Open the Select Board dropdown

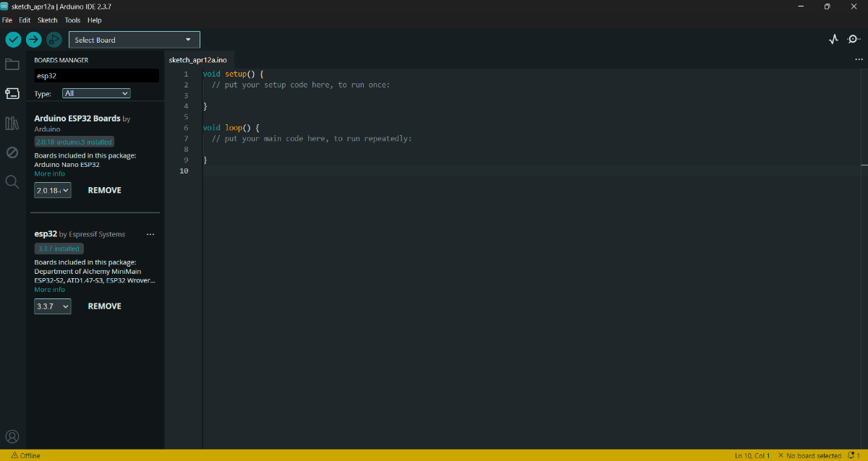coord(134,40)
